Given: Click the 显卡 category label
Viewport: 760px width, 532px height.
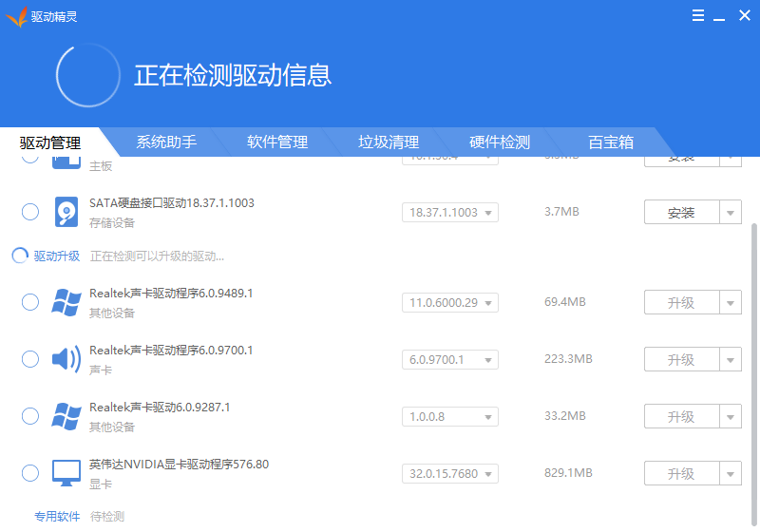Looking at the screenshot, I should pyautogui.click(x=101, y=484).
